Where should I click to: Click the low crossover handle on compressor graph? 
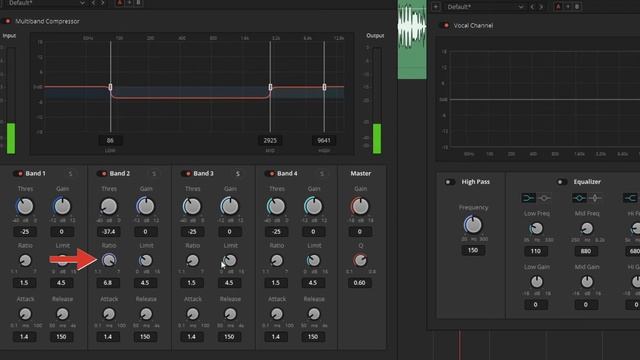110,87
